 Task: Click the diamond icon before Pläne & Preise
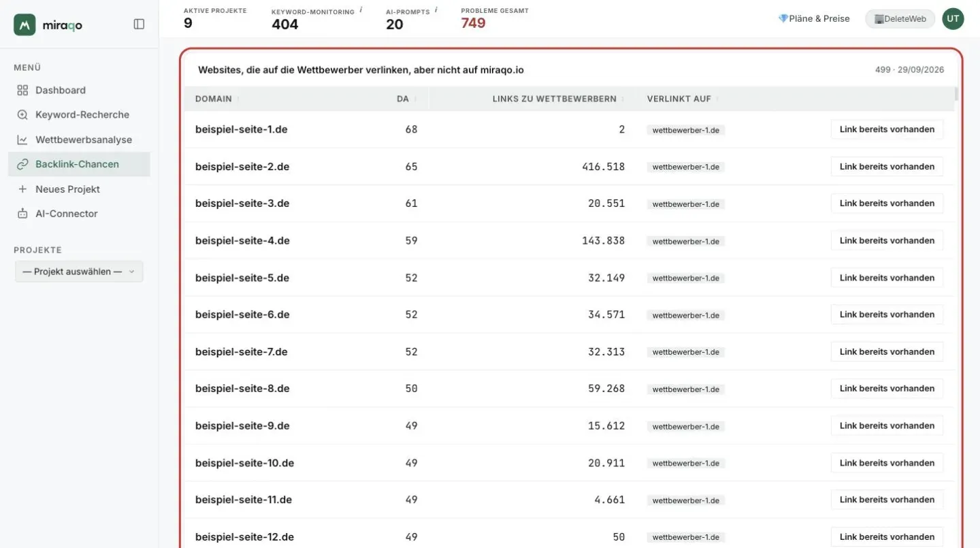(783, 18)
